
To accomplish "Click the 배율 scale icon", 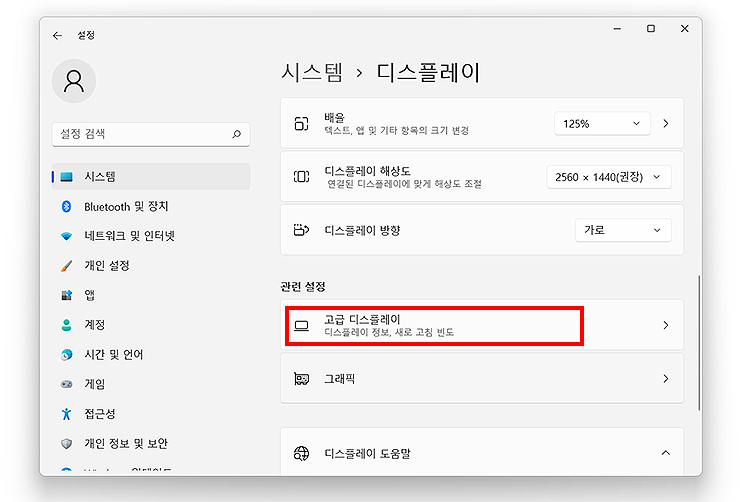I will click(302, 124).
